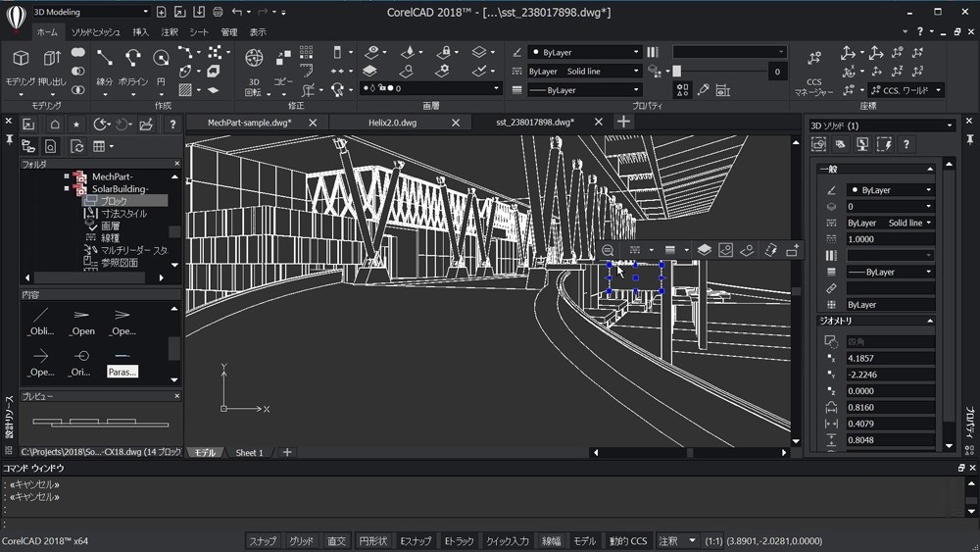This screenshot has height=552, width=980.
Task: Open the annotation (注釈) scale dropdown
Action: pos(677,541)
